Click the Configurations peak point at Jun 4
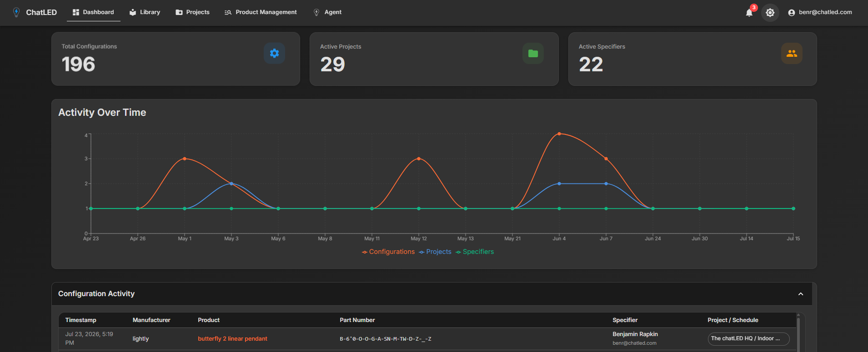868x352 pixels. tap(559, 134)
